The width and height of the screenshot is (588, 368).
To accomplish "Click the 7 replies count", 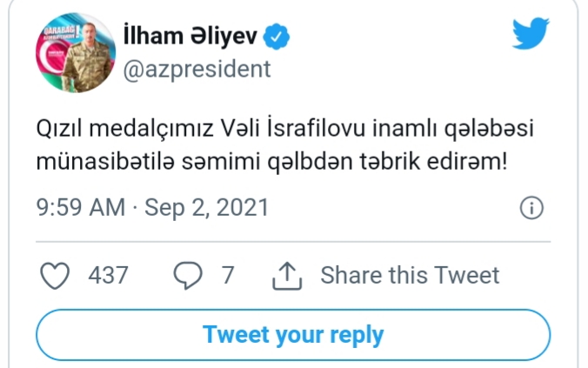I will tap(228, 276).
